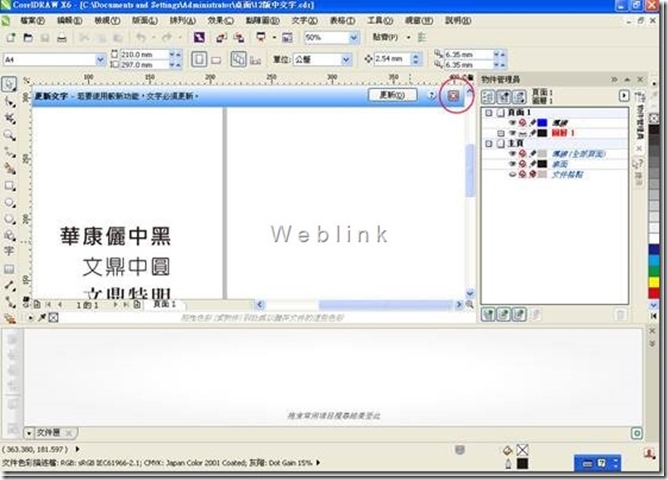The height and width of the screenshot is (480, 668).
Task: Open the 公釐 units dropdown
Action: click(346, 60)
